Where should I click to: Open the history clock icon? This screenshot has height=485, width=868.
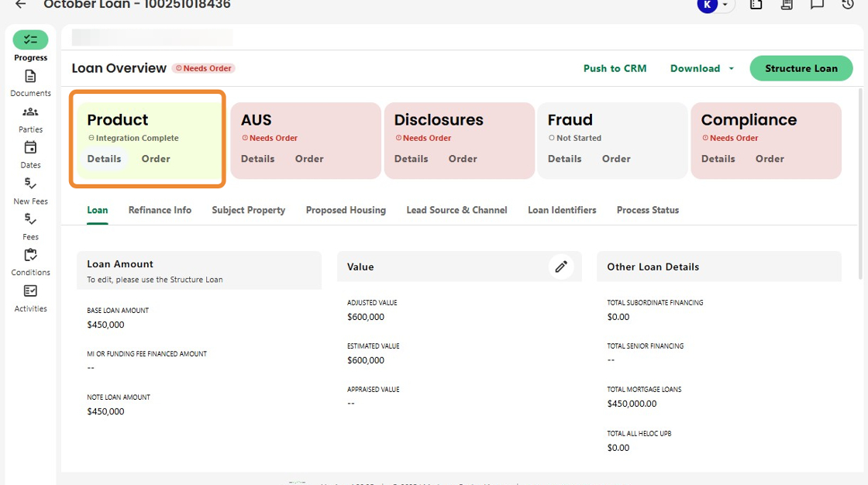[x=847, y=5]
